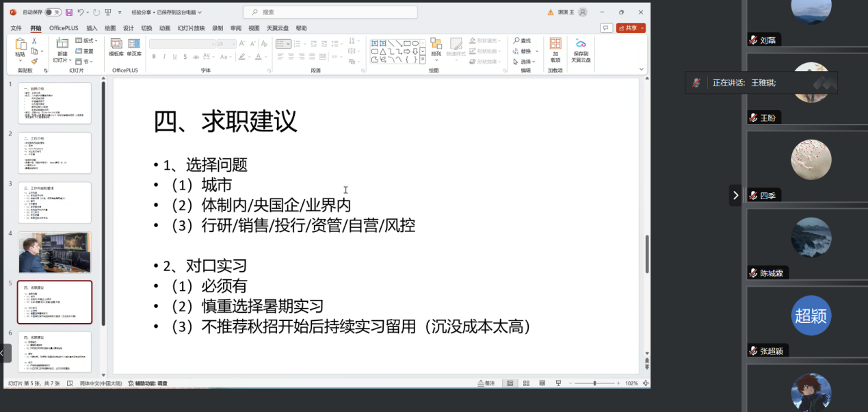Select the rectangle shape in shapes gallery

tap(407, 44)
